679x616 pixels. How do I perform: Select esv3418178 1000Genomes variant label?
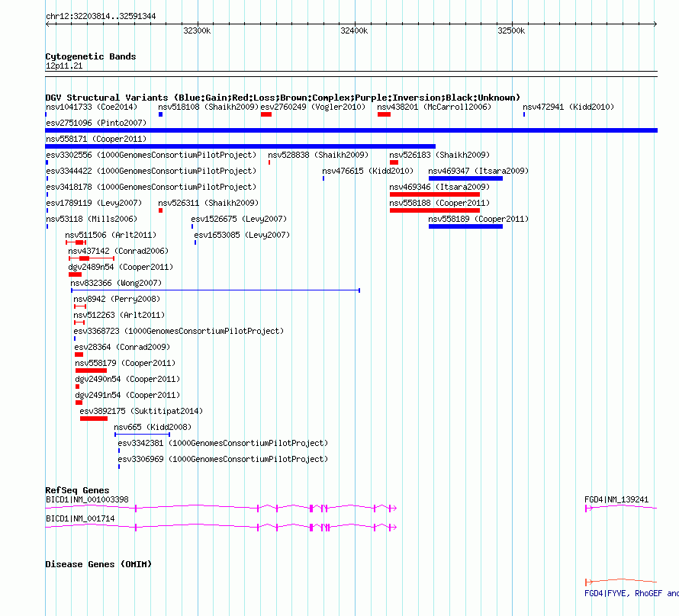pyautogui.click(x=151, y=187)
